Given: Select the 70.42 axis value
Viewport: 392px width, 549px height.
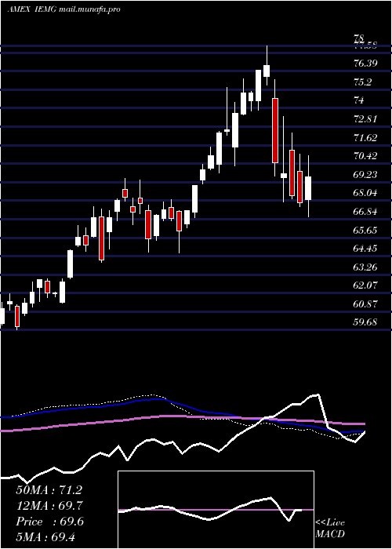Looking at the screenshot, I should 365,156.
